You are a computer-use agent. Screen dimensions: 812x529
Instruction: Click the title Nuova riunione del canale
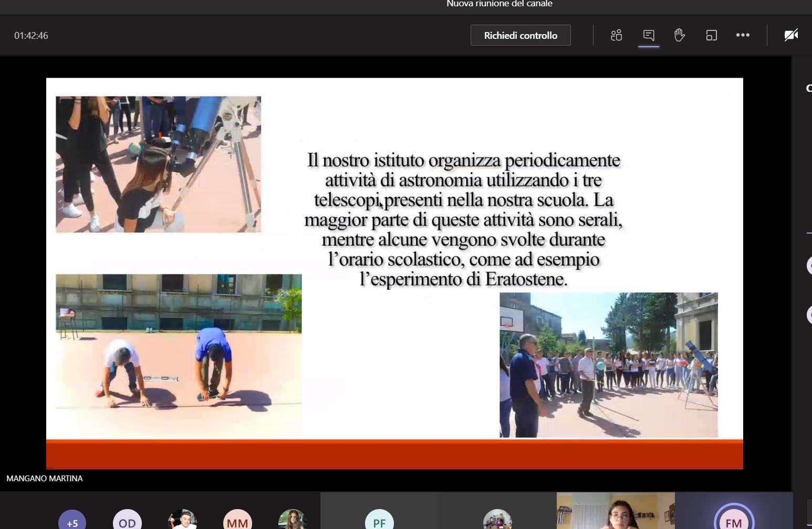[499, 4]
